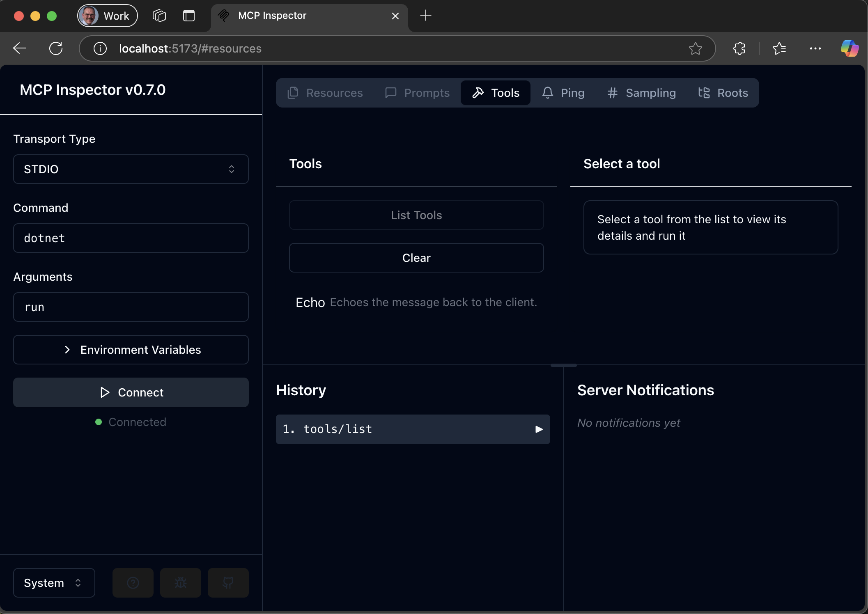Open the Transport Type STDIO dropdown
This screenshot has width=868, height=614.
(131, 169)
